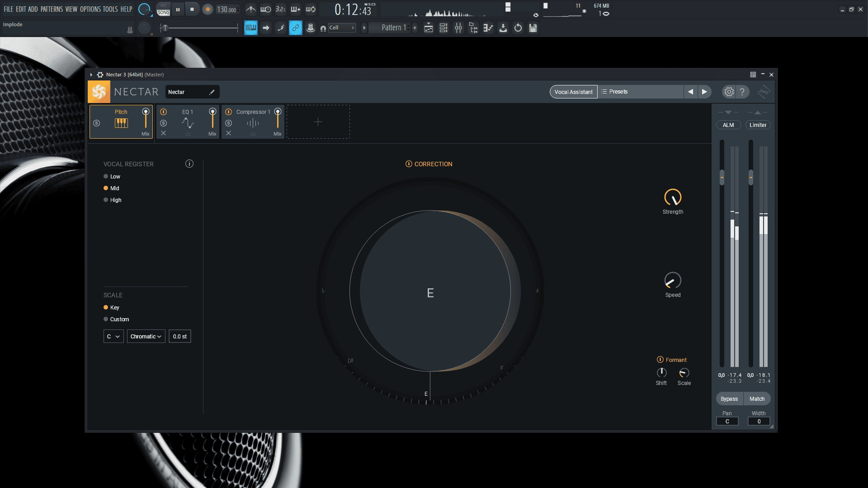
Task: Remove the EQ 1 module
Action: coord(164,133)
